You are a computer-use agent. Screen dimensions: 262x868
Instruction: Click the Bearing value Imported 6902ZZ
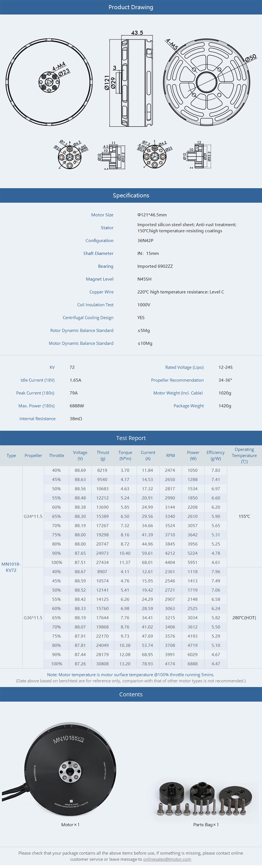click(155, 266)
